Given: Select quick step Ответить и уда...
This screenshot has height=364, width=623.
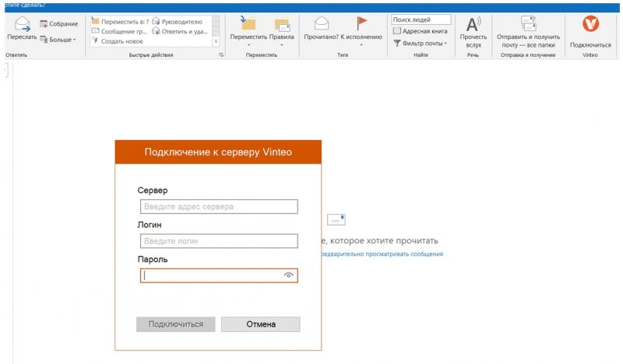Looking at the screenshot, I should click(x=180, y=31).
